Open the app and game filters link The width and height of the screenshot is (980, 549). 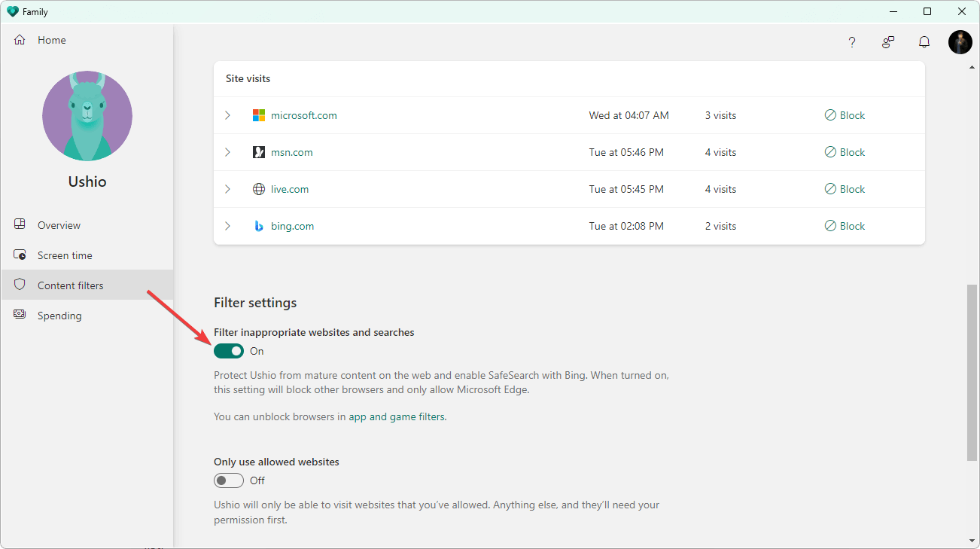coord(397,416)
